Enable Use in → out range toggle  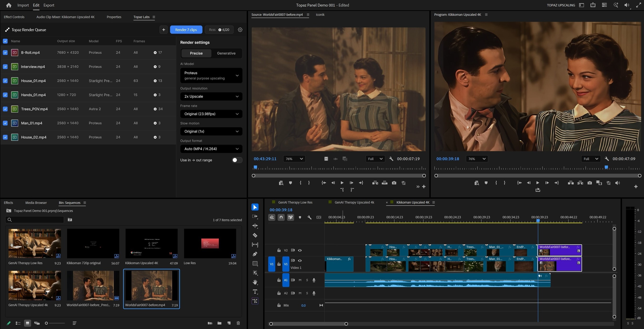pyautogui.click(x=237, y=160)
